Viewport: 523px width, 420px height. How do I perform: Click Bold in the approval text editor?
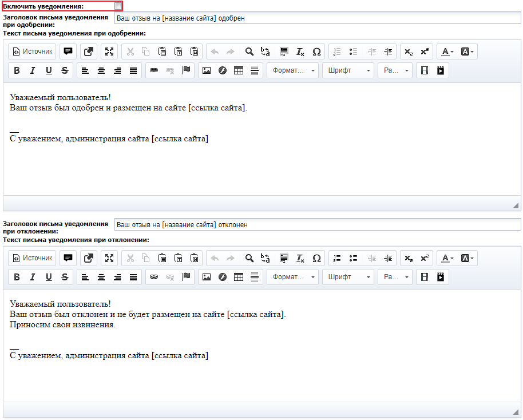coord(17,70)
